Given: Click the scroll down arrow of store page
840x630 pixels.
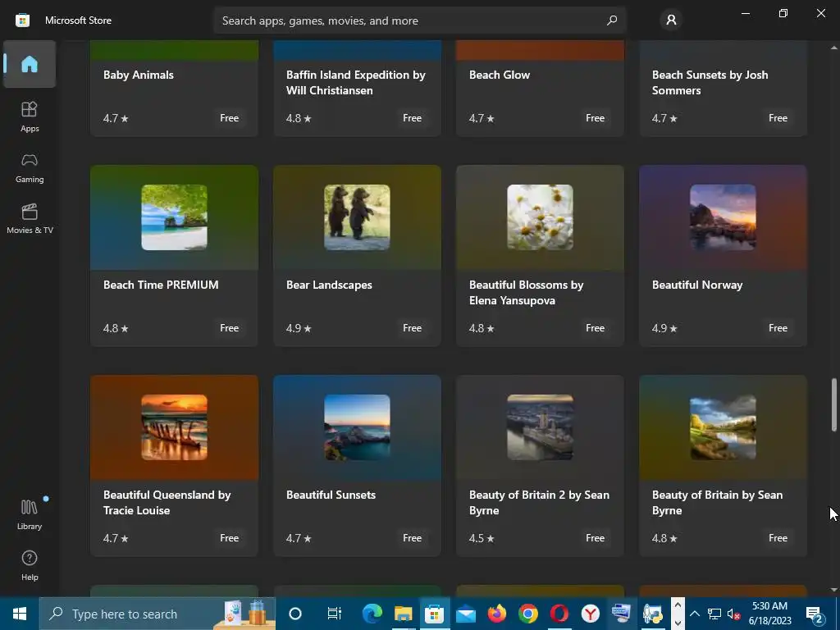Looking at the screenshot, I should click(x=833, y=590).
